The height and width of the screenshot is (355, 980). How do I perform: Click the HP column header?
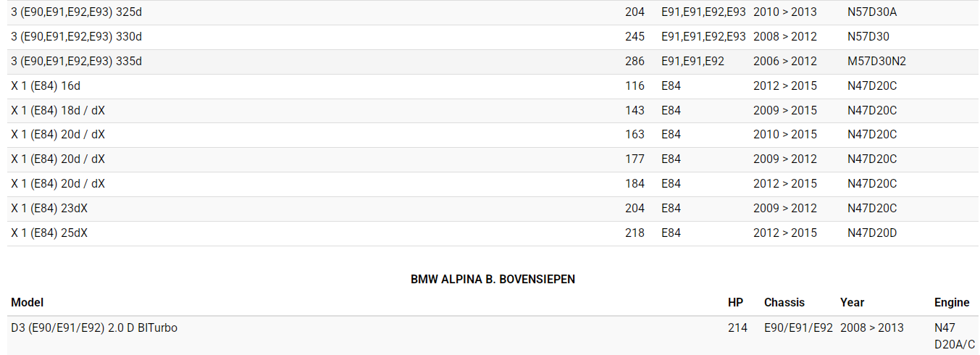(735, 302)
